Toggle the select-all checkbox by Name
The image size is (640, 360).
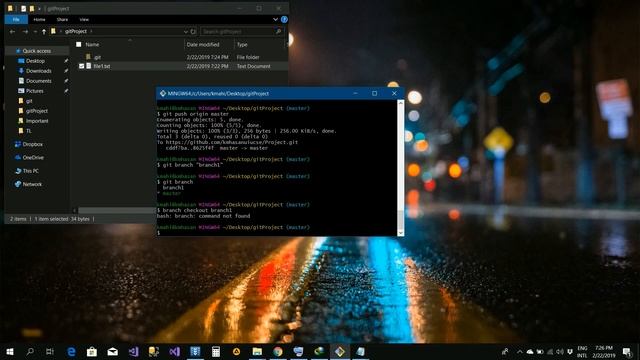point(79,44)
